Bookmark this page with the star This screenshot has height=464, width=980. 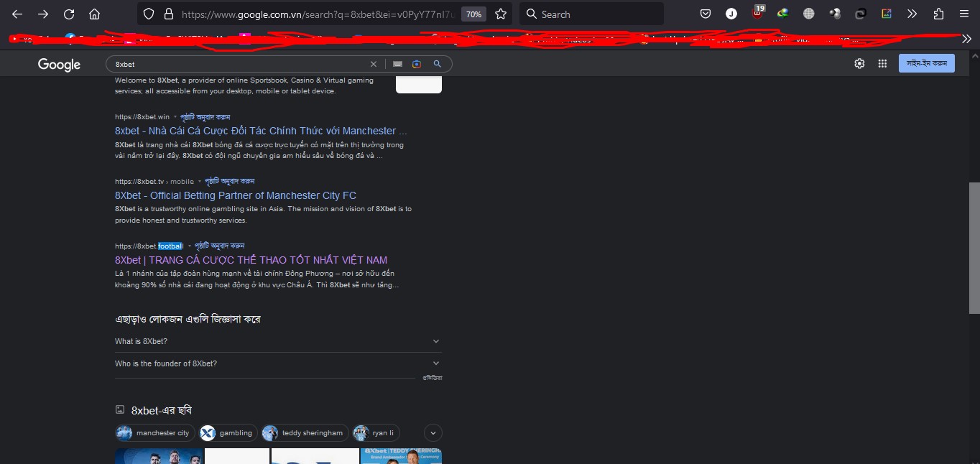coord(501,14)
